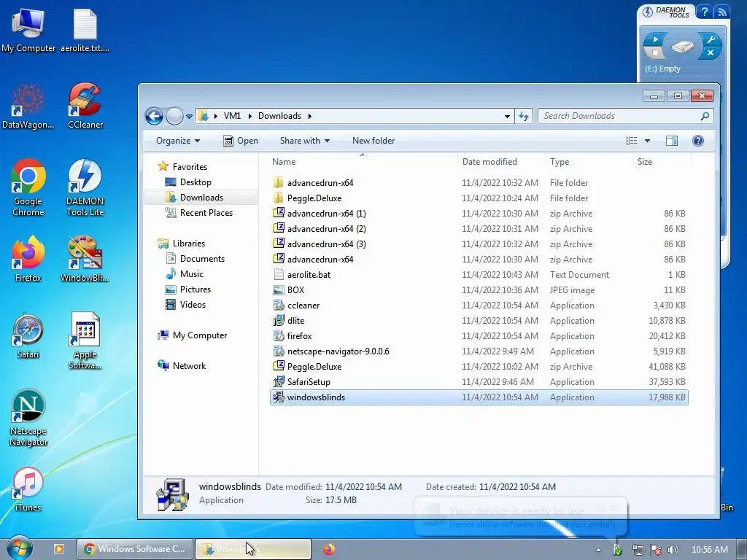Screen dimensions: 747x560
Task: Click Windows Media Player taskbar icon
Action: click(x=59, y=549)
